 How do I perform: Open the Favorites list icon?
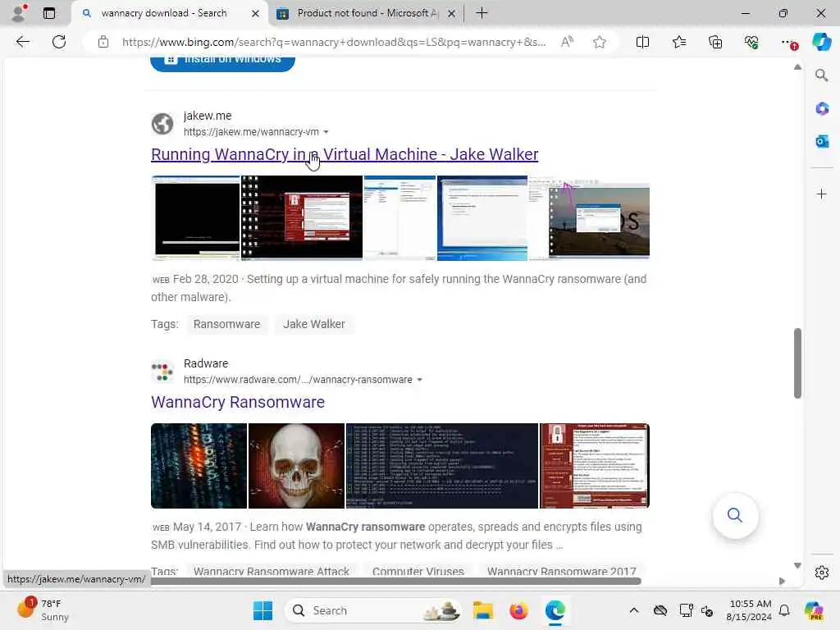(678, 42)
